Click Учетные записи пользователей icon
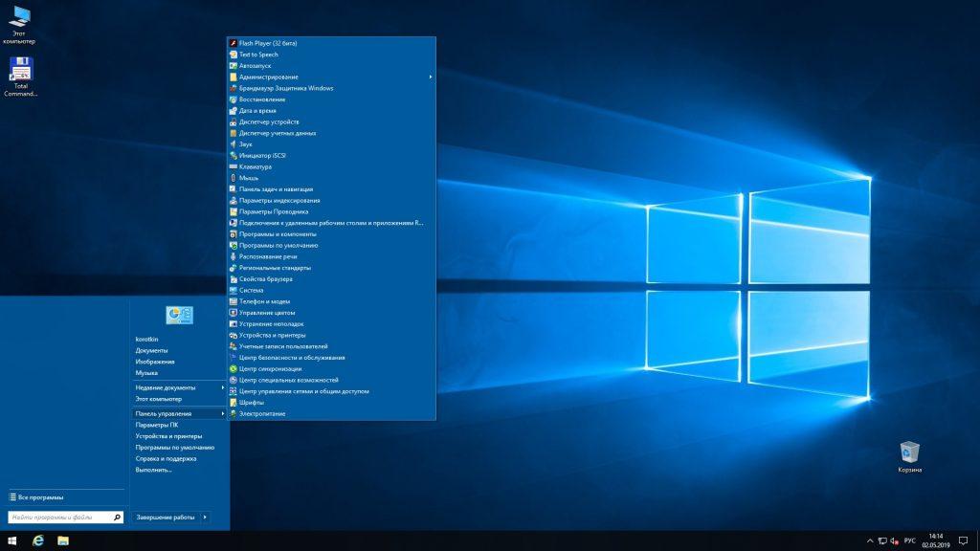 (x=234, y=346)
